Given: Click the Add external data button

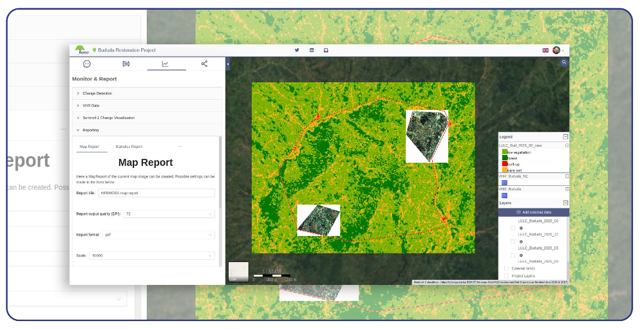Looking at the screenshot, I should (534, 212).
